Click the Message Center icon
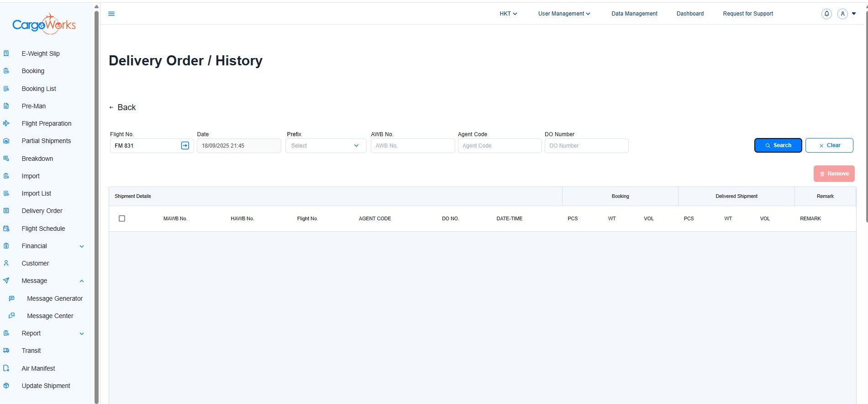This screenshot has width=868, height=404. click(12, 316)
